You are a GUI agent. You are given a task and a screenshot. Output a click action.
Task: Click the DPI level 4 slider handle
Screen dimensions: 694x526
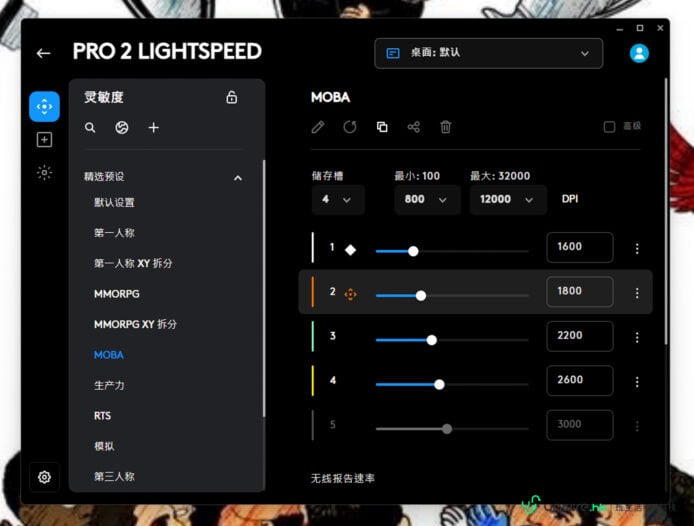pyautogui.click(x=439, y=384)
